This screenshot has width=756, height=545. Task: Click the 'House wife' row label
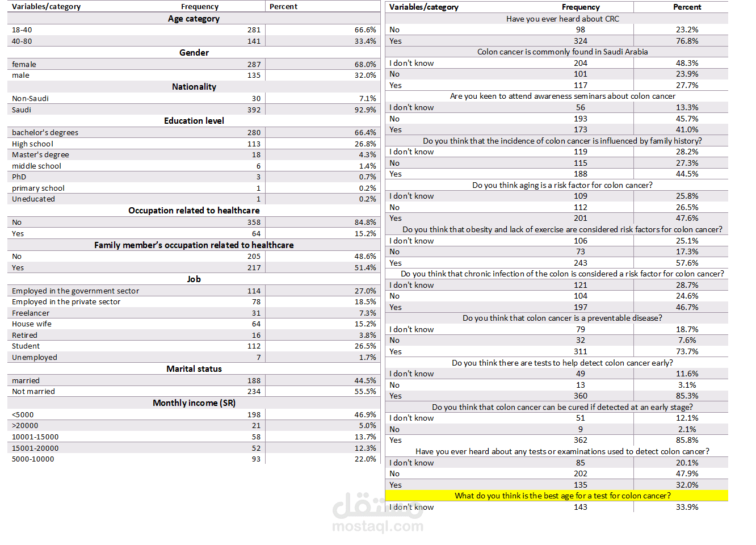32,324
